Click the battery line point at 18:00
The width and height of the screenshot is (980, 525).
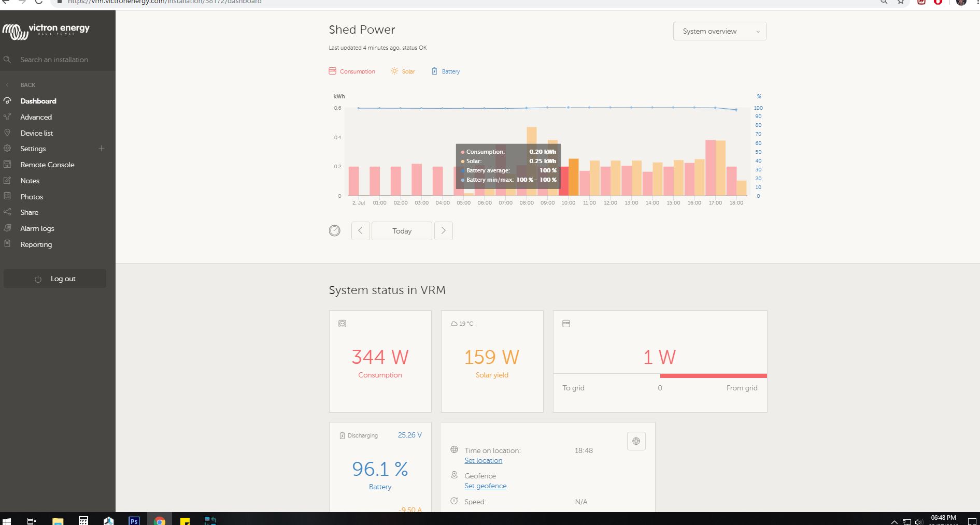click(736, 110)
